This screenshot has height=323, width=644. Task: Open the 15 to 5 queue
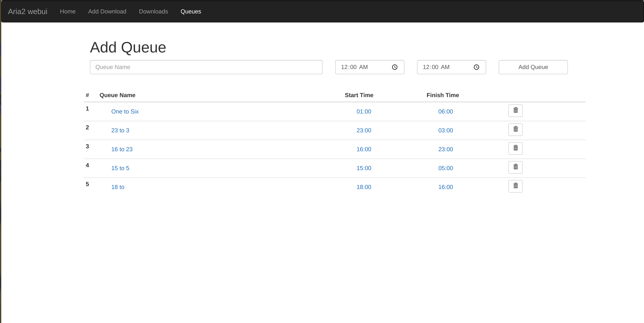[x=120, y=168]
